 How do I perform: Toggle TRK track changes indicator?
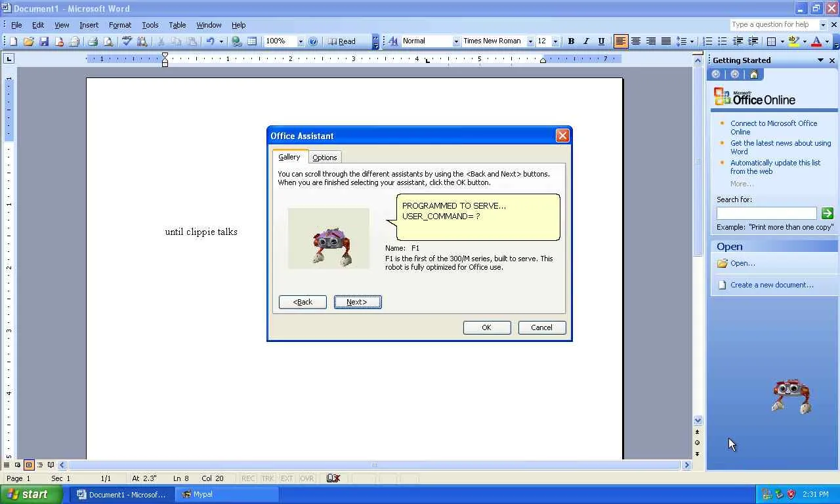[x=268, y=478]
